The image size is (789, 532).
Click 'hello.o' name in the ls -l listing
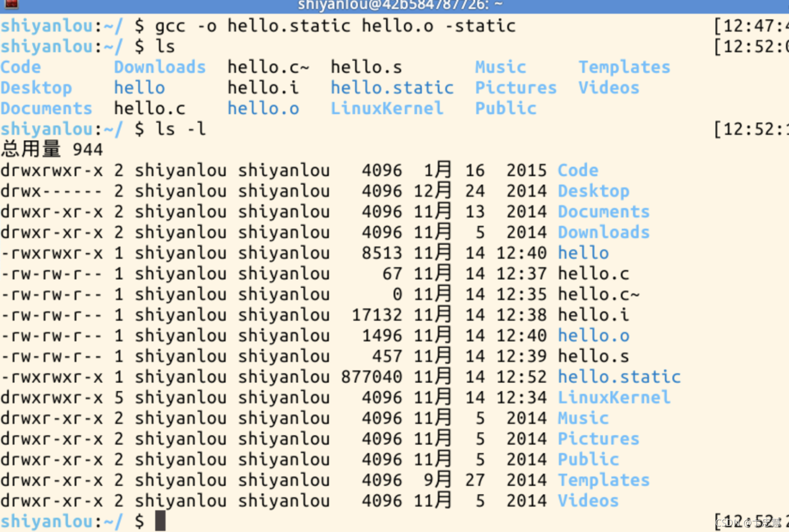[x=593, y=335]
